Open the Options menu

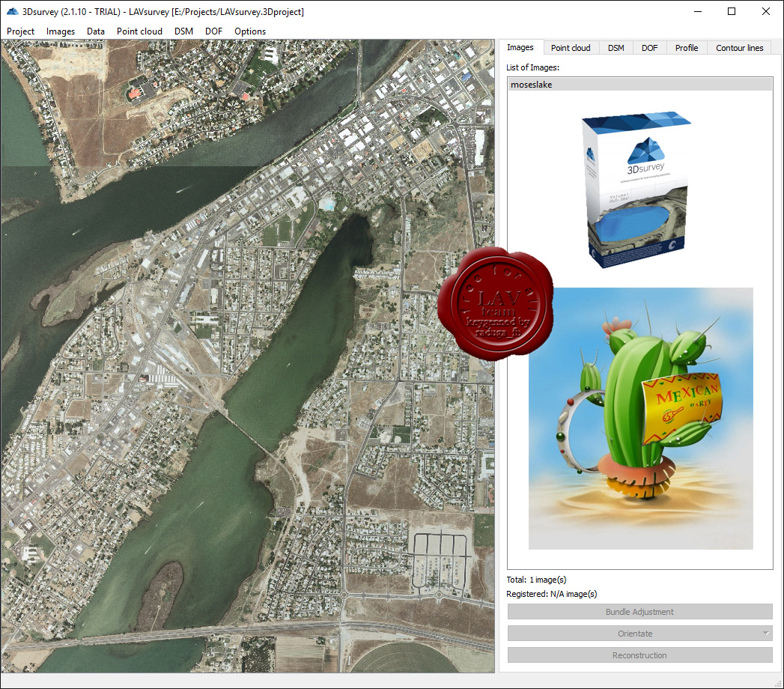(250, 31)
